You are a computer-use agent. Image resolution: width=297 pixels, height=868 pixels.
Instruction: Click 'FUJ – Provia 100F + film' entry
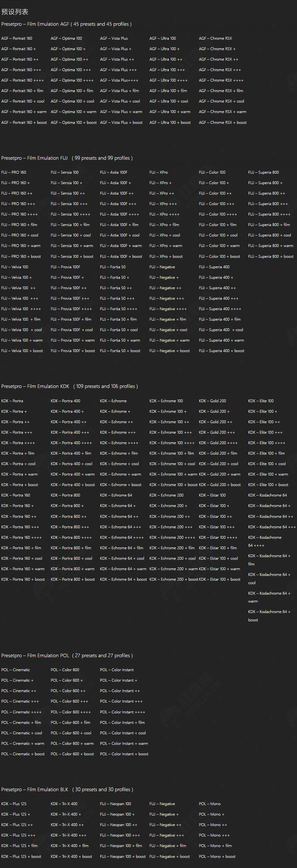[x=71, y=319]
